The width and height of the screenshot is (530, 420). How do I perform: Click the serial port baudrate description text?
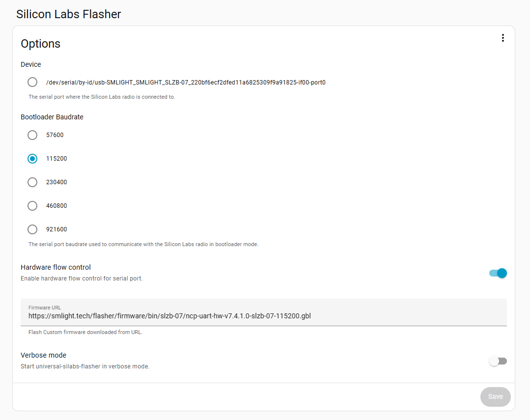pos(143,244)
